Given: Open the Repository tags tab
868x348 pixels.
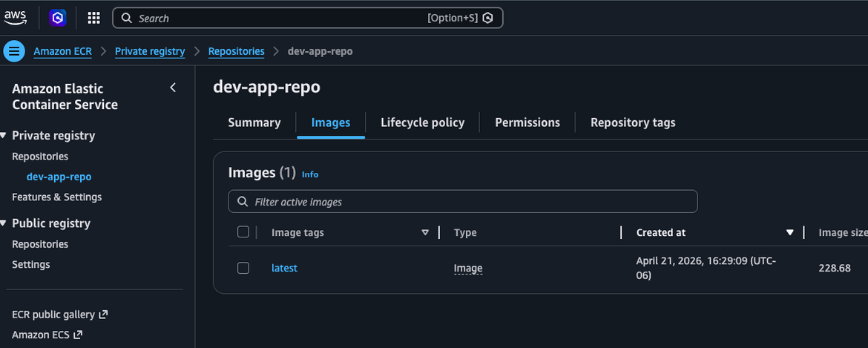Looking at the screenshot, I should tap(633, 122).
